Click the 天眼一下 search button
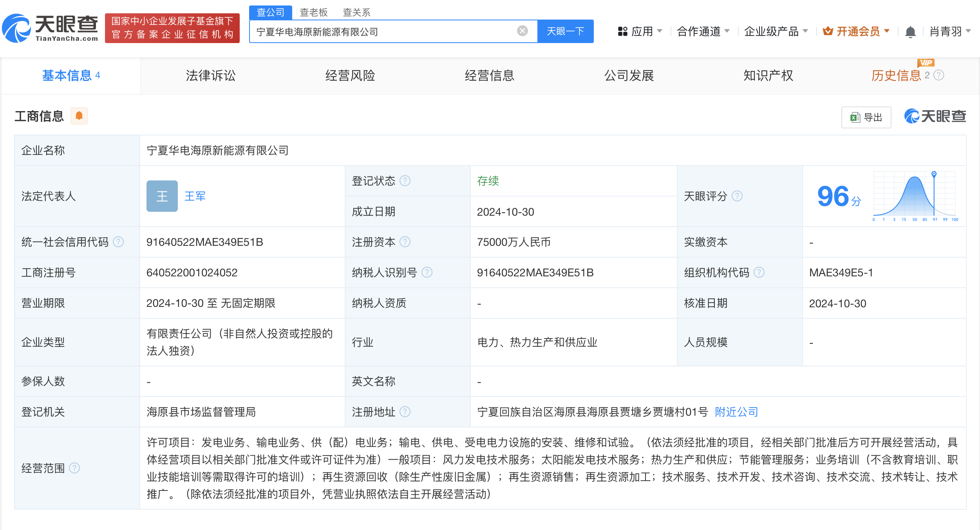The image size is (980, 530). click(x=565, y=31)
